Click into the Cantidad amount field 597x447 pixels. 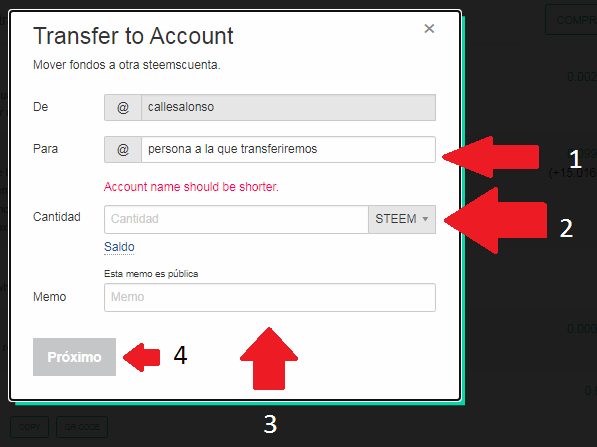tap(236, 219)
